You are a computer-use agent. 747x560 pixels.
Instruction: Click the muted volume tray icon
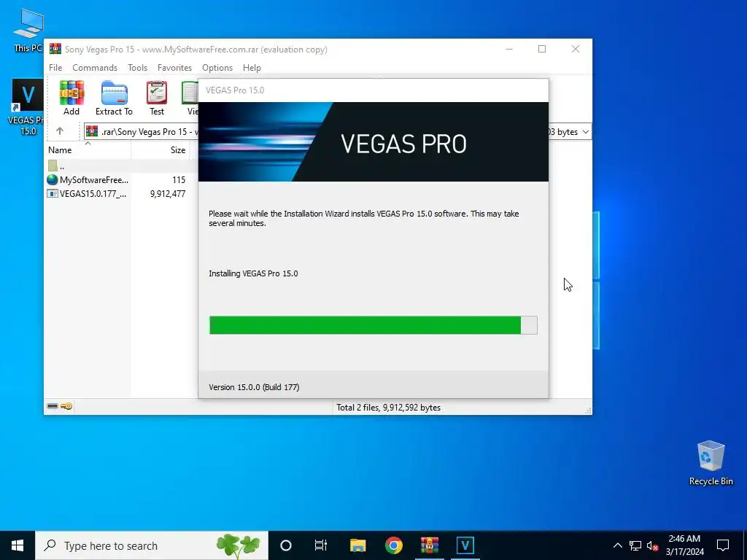pyautogui.click(x=652, y=545)
